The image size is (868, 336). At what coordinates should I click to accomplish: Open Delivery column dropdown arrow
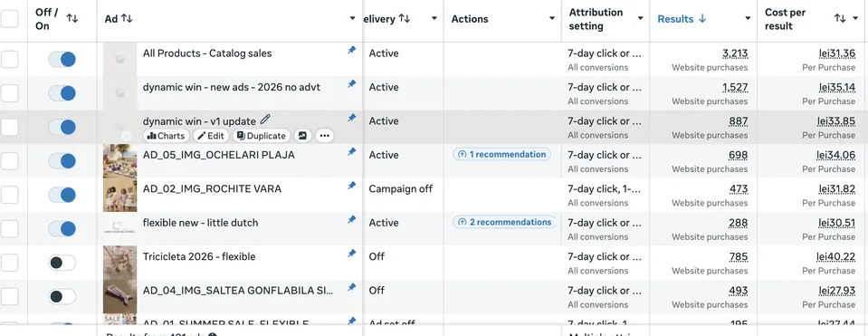[x=434, y=19]
